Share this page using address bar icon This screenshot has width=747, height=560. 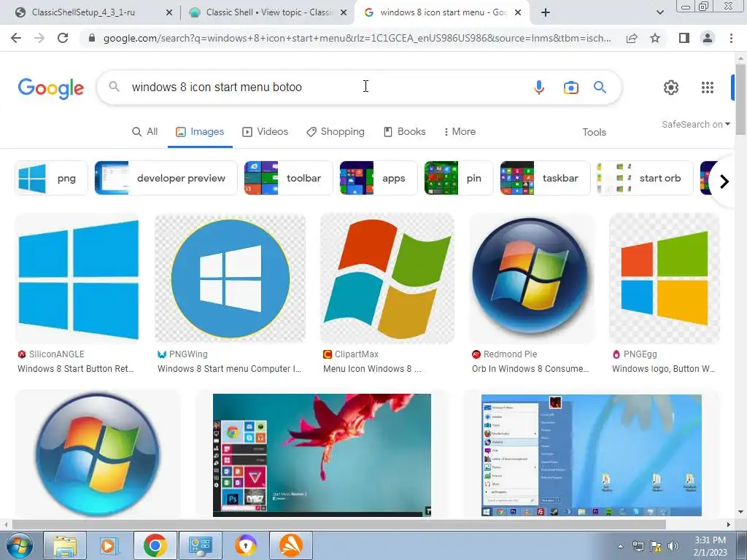point(632,38)
